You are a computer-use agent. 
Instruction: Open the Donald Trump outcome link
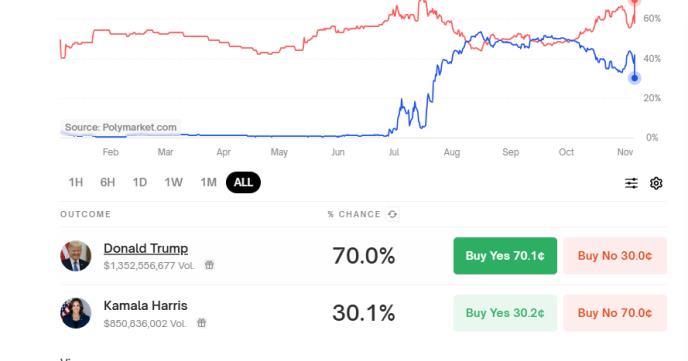click(x=146, y=249)
